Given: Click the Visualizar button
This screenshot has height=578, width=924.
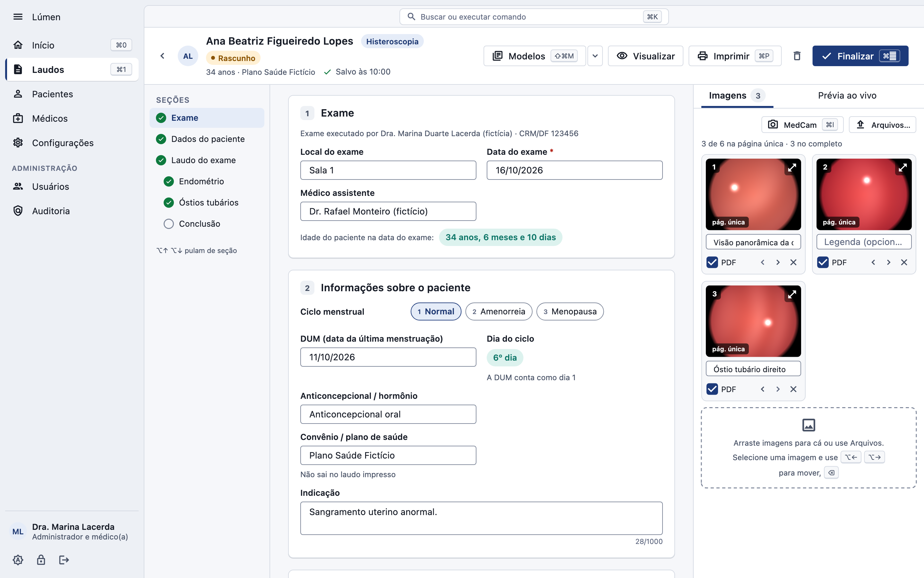Looking at the screenshot, I should pyautogui.click(x=645, y=56).
